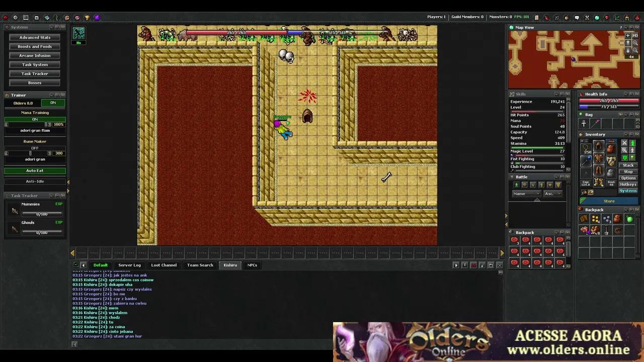The image size is (644, 362).
Task: Click chat tabs left scroll arrow
Action: tap(84, 265)
